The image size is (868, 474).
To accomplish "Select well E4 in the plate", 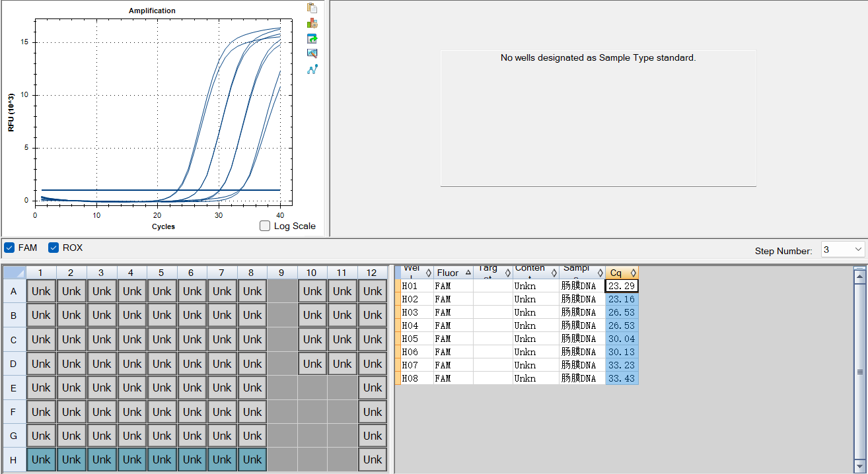I will point(131,388).
